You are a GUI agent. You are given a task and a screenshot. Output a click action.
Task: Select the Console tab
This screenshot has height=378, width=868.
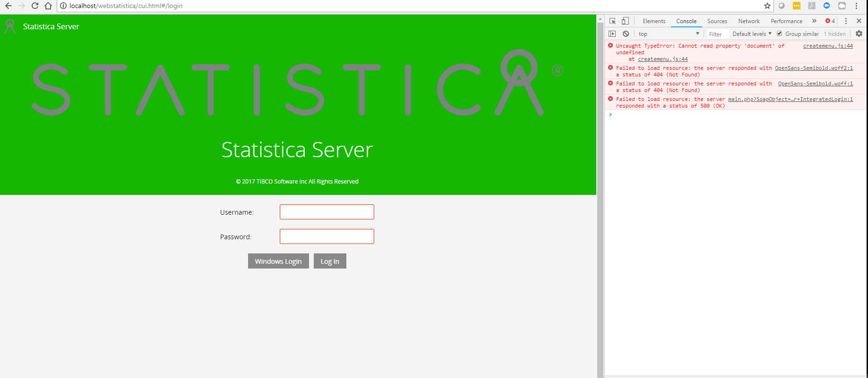click(x=686, y=21)
